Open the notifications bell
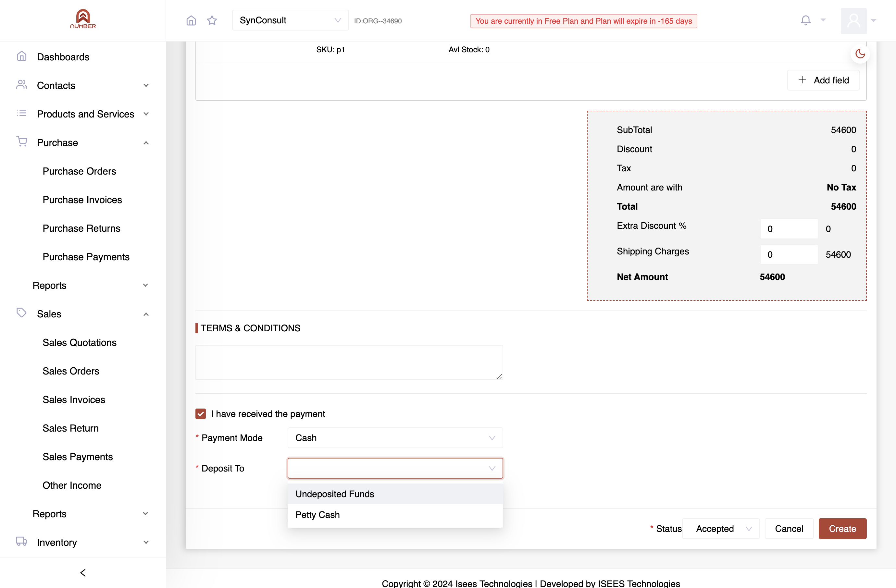The height and width of the screenshot is (588, 896). click(x=805, y=20)
